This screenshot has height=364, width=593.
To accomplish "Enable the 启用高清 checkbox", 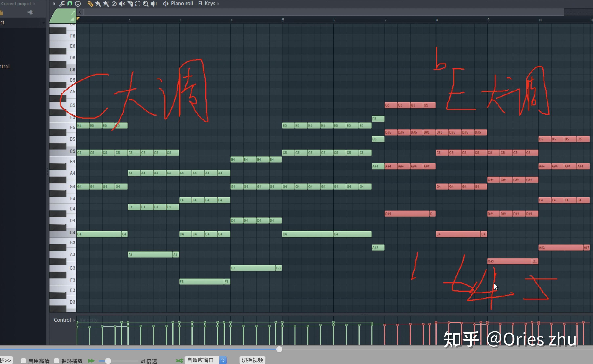I will point(23,361).
